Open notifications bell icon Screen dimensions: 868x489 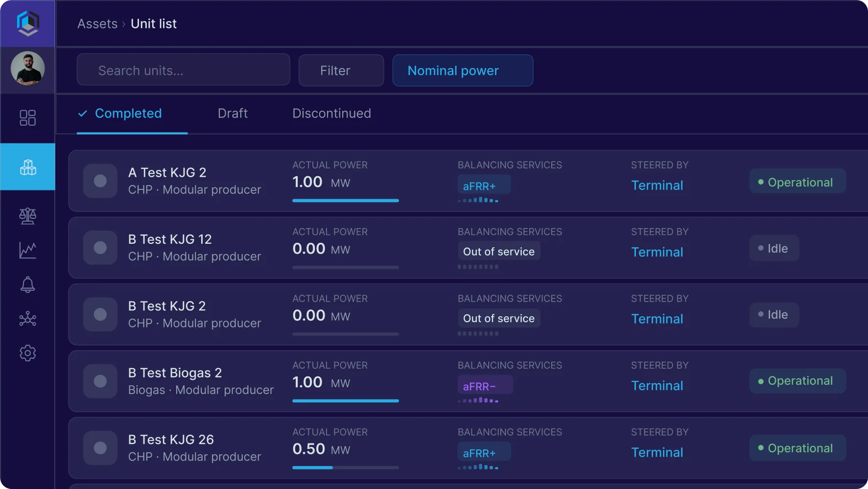tap(27, 284)
